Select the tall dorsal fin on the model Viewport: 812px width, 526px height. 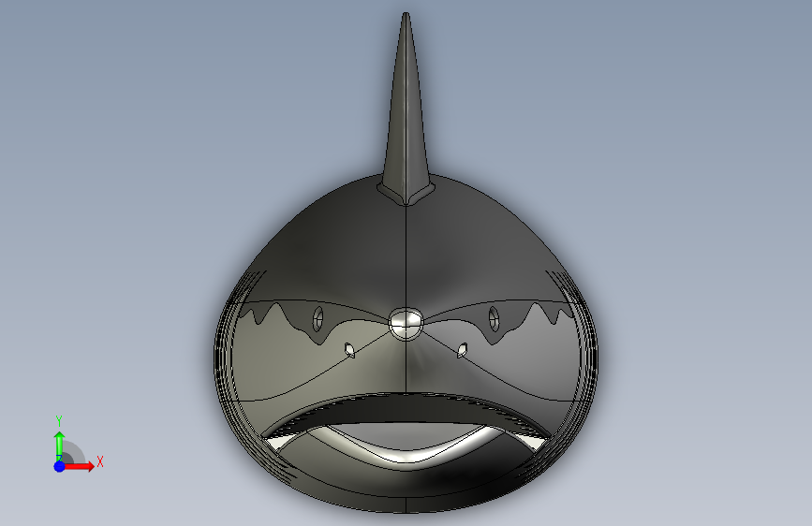tap(406, 109)
